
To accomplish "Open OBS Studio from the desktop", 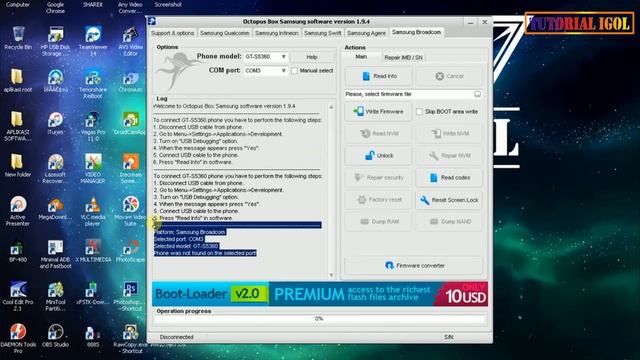I will 56,335.
